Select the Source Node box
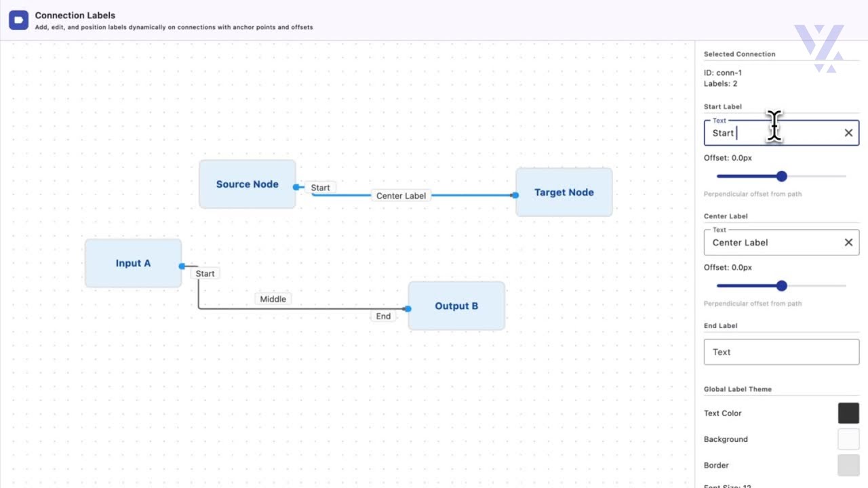The width and height of the screenshot is (868, 488). (x=248, y=184)
